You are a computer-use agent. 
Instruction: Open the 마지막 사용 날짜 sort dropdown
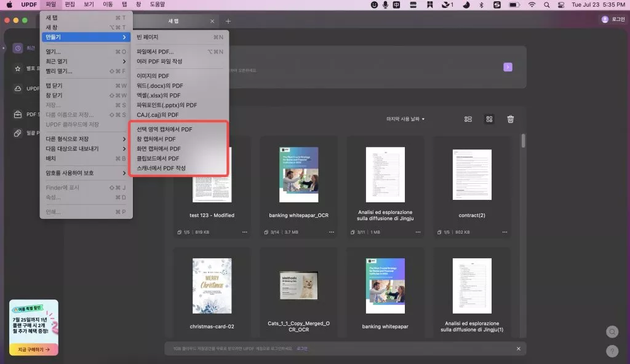(405, 119)
